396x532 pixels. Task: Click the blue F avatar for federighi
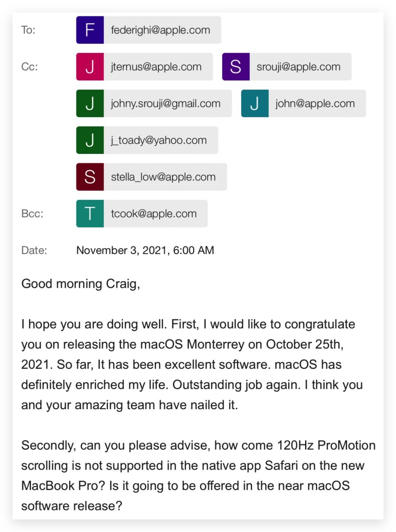tap(90, 30)
